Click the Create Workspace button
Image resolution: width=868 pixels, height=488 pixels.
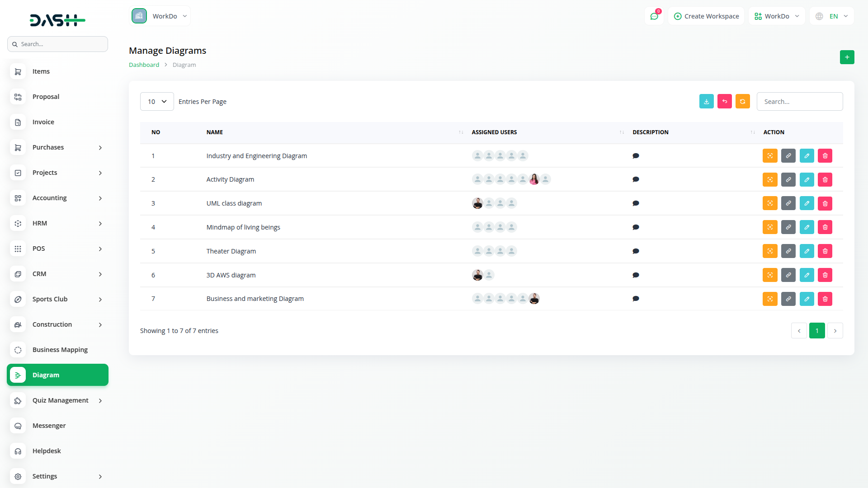(x=706, y=16)
